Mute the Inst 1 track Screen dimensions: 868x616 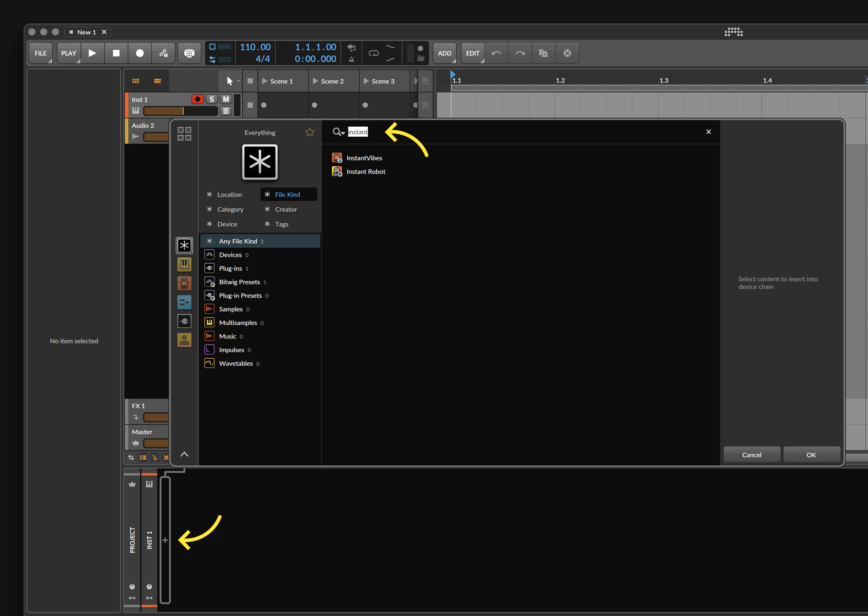pyautogui.click(x=226, y=99)
